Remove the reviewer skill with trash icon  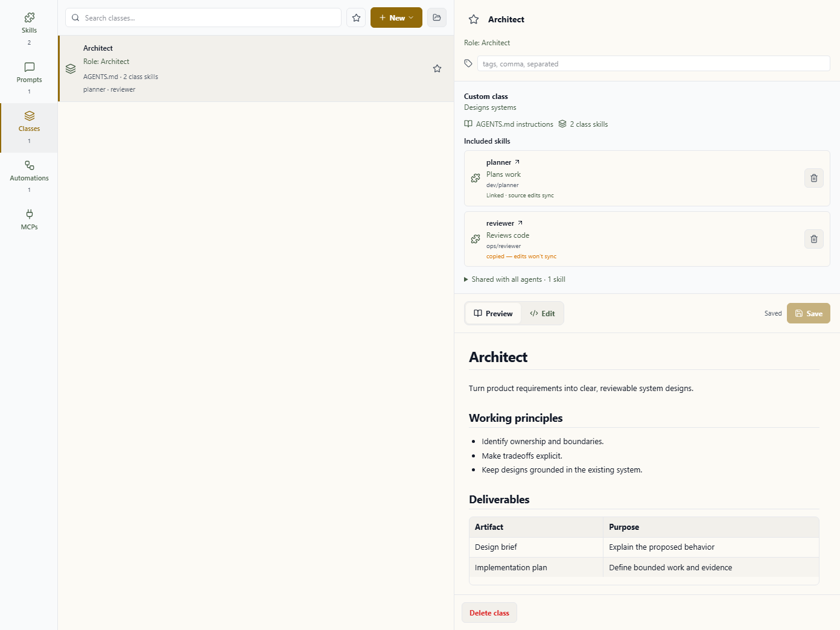click(x=814, y=239)
